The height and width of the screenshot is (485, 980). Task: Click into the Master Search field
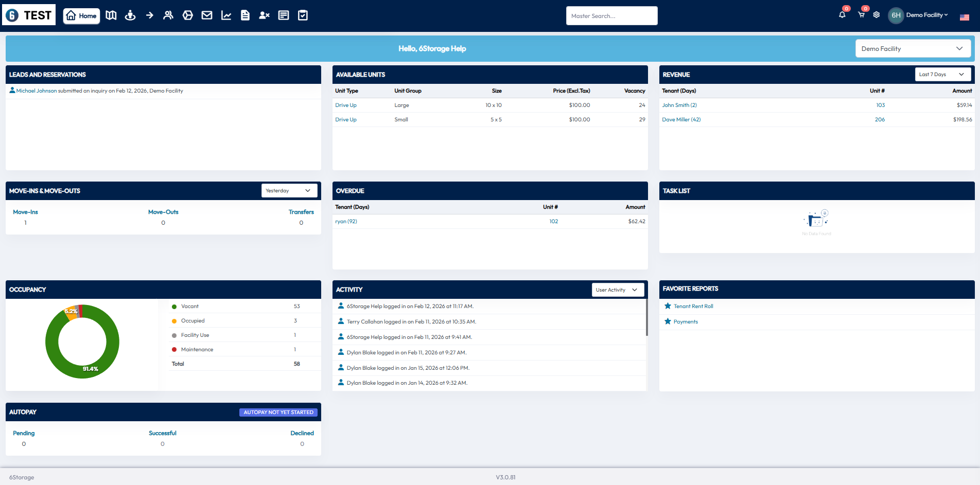[611, 16]
